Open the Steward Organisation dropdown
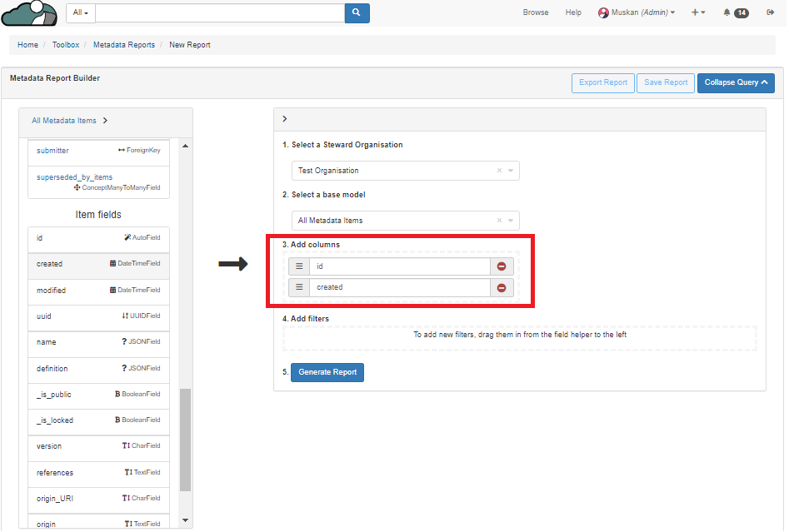Screen dimensions: 789x532 point(511,171)
